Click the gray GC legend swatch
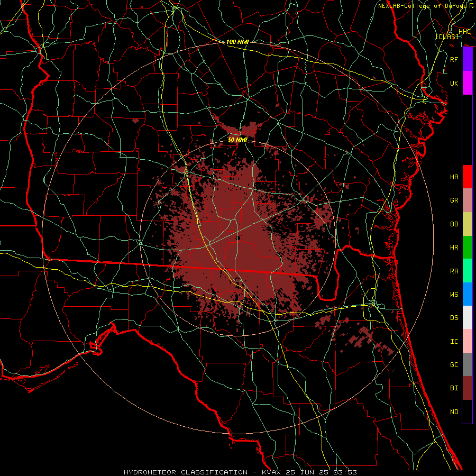476x476 pixels. 467,364
